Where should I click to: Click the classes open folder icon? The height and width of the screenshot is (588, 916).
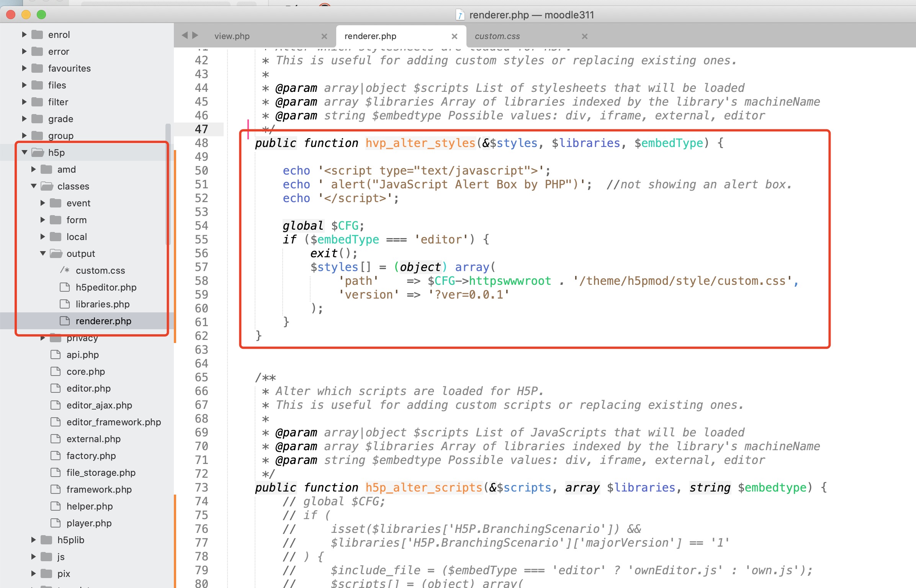[x=47, y=186]
